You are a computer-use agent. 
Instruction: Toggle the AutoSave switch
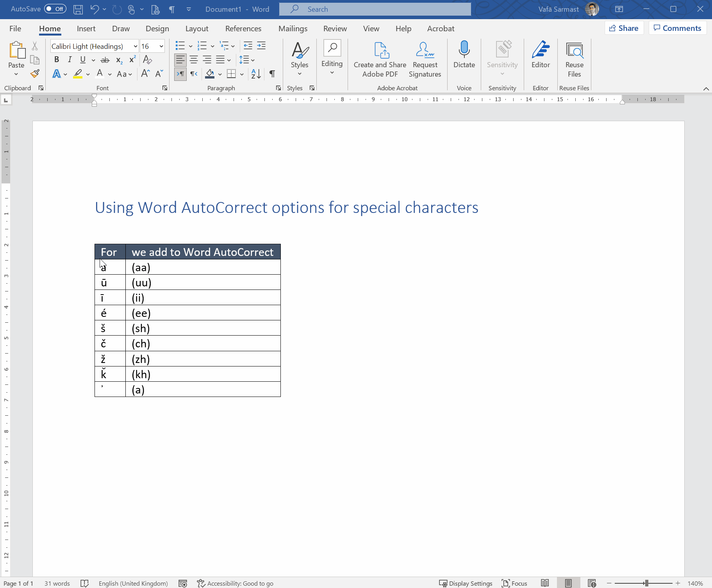(55, 9)
